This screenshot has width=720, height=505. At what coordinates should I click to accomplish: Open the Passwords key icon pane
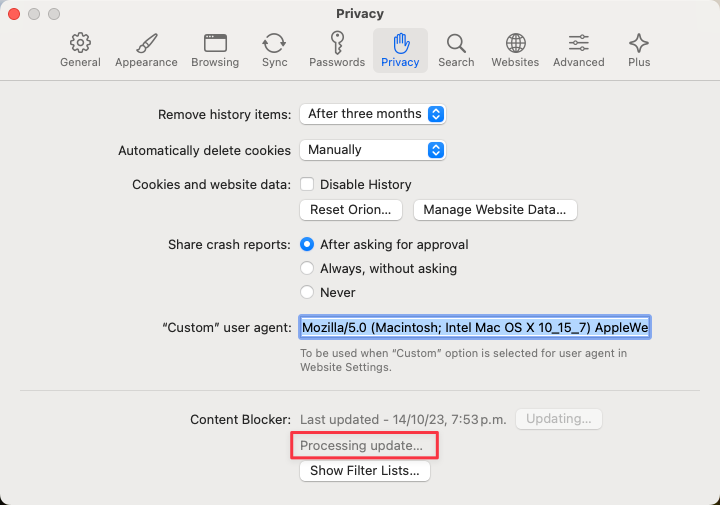(337, 49)
